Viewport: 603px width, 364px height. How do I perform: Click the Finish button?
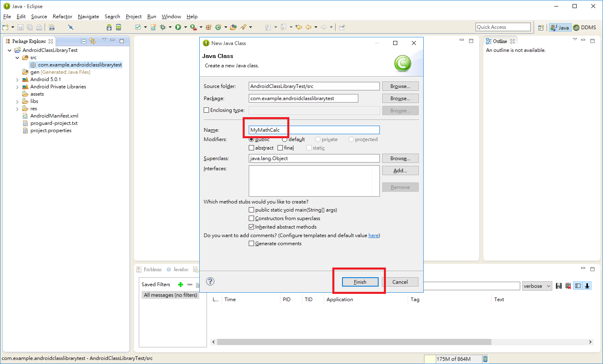[360, 282]
